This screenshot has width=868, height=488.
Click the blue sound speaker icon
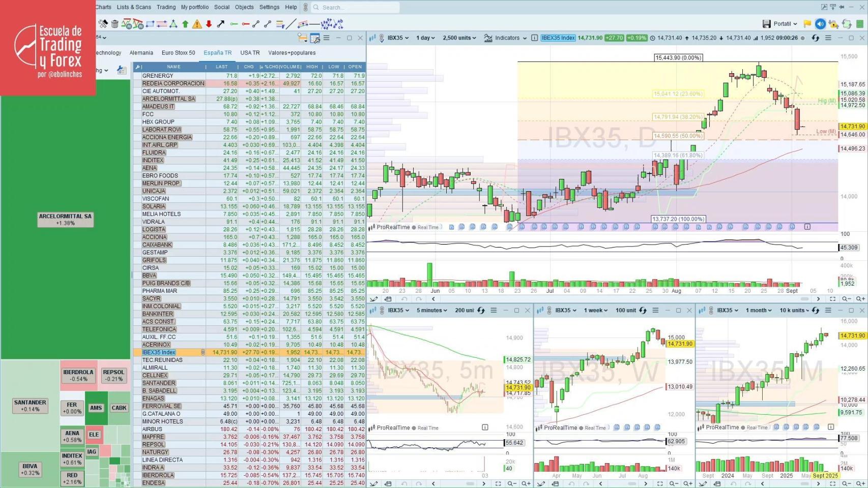(x=820, y=24)
